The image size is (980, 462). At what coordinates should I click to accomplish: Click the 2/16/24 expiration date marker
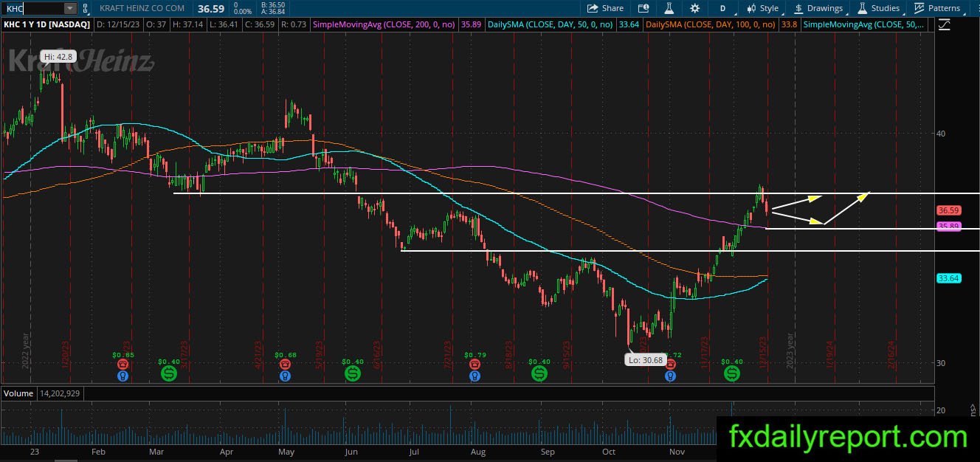tap(891, 354)
